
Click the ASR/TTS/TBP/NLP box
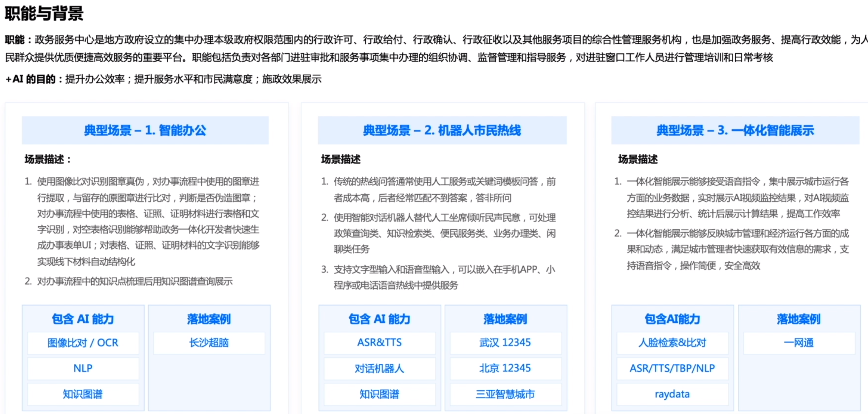point(672,369)
